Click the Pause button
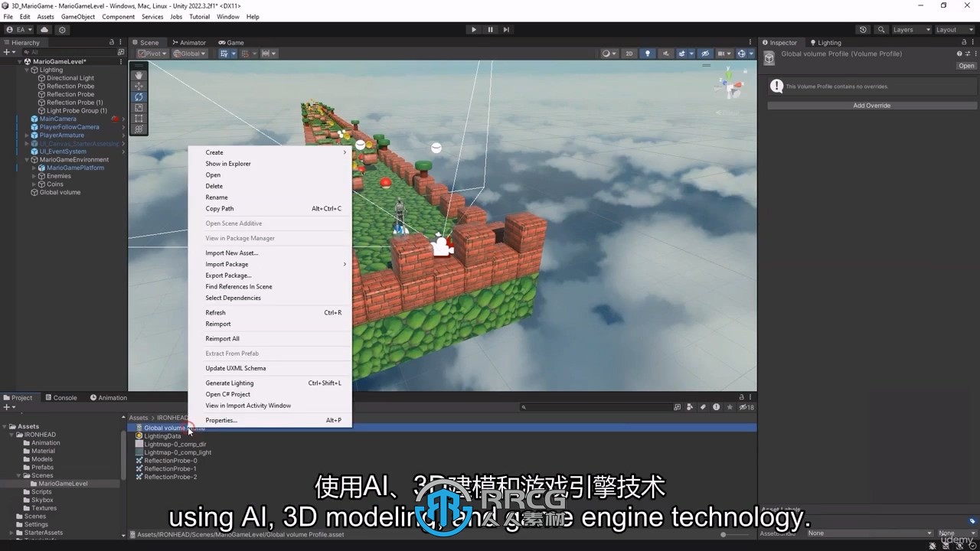Viewport: 980px width, 551px height. coord(490,30)
